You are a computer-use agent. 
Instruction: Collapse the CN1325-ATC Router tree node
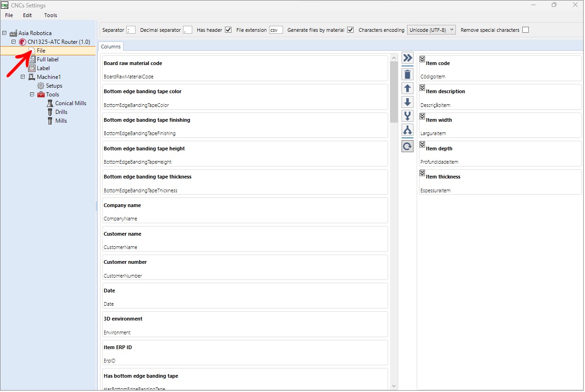click(14, 42)
